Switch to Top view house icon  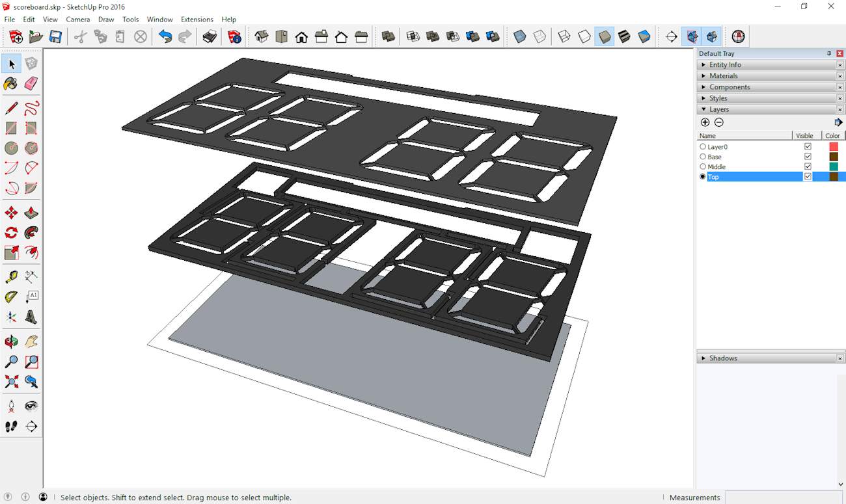281,37
